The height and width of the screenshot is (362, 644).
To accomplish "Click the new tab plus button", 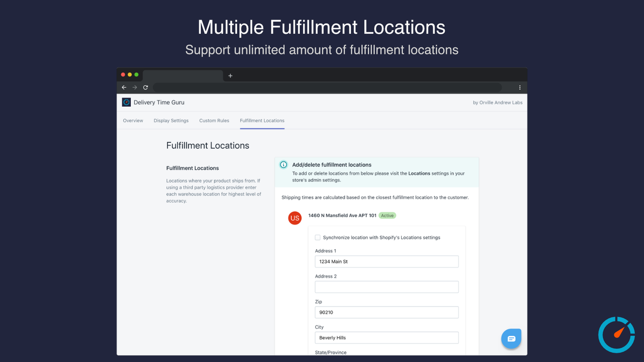I will point(230,75).
